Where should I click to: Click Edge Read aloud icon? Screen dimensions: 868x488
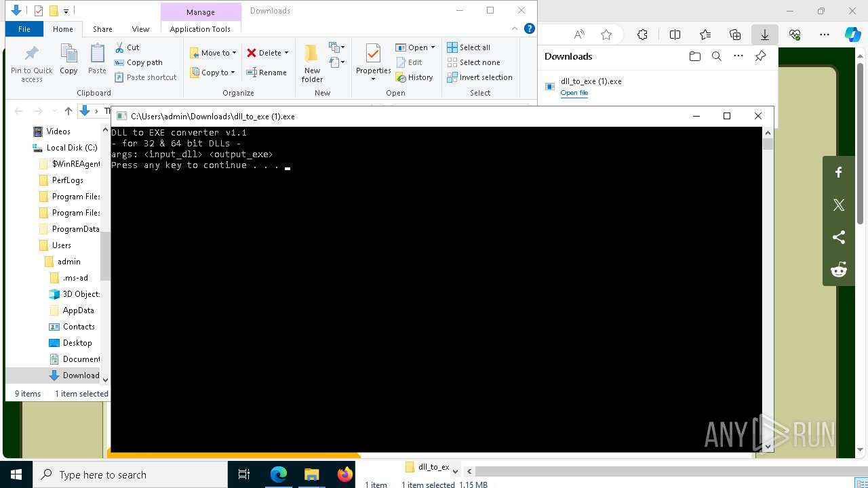(x=578, y=35)
